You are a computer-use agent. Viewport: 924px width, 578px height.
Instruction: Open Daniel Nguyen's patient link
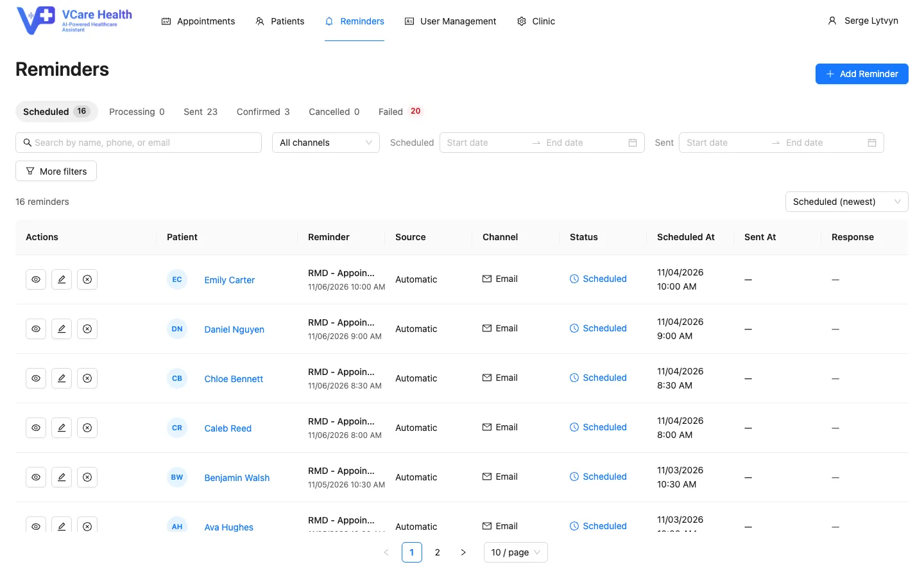coord(234,329)
